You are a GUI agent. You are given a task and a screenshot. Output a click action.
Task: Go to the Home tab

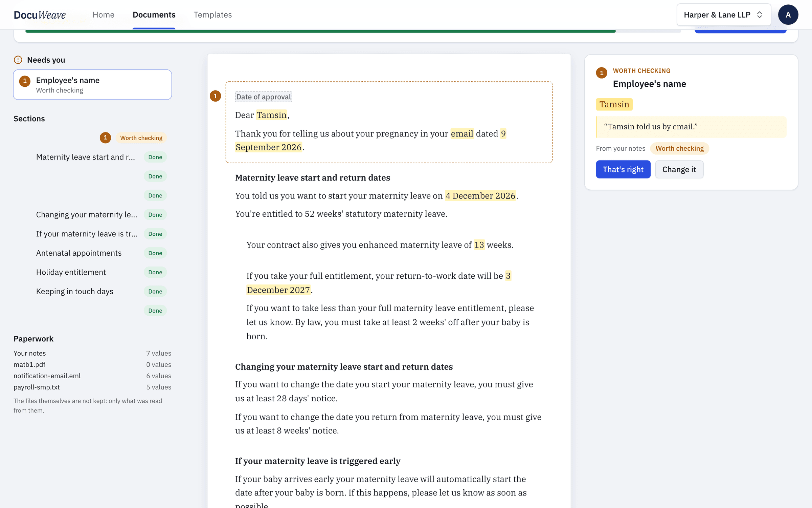(104, 15)
